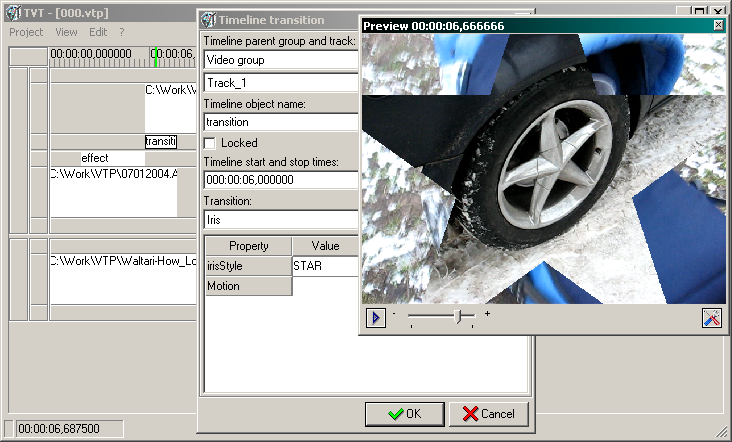Open the Track_1 dropdown
Viewport: 732px width, 442px height.
pos(281,83)
